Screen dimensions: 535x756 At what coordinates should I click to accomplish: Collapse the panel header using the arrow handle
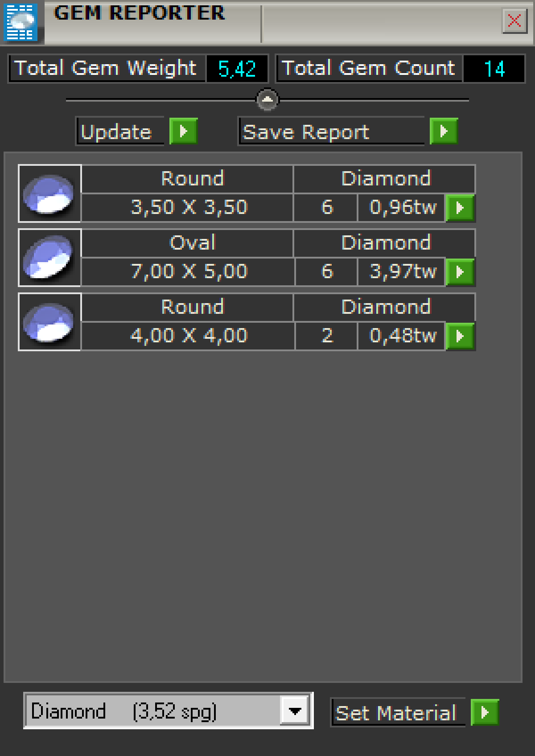click(x=267, y=99)
